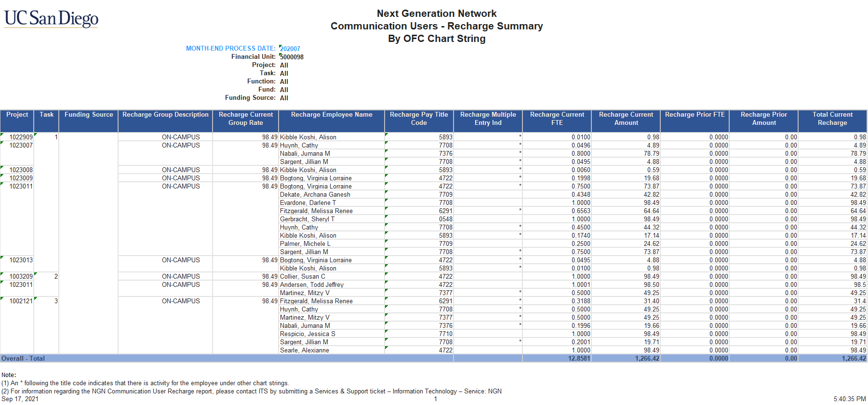Select current FTE value 0.6563
Viewport: 868px width, 405px height.
581,211
